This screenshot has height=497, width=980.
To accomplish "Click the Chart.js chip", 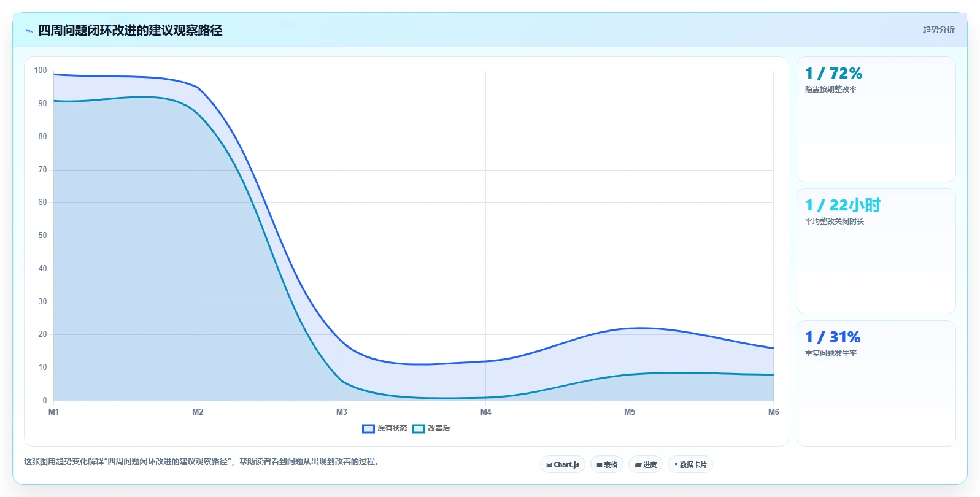I will click(563, 464).
